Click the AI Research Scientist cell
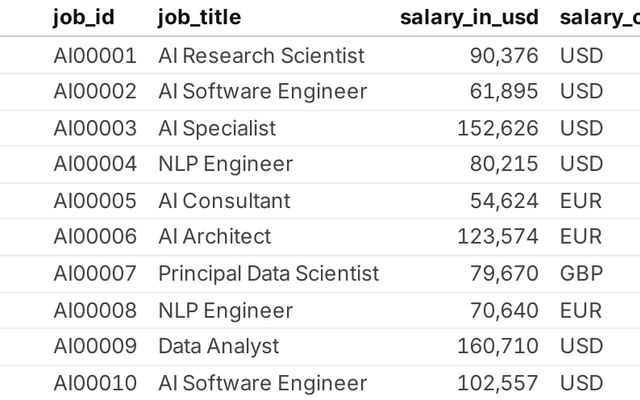This screenshot has width=640, height=400. pos(261,55)
